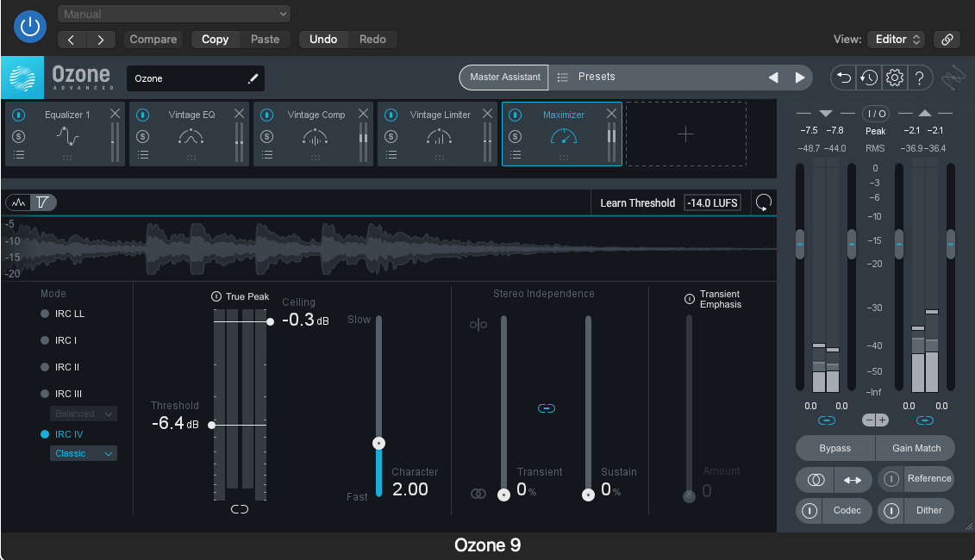Click the link chain icon at top right
The image size is (975, 560).
pyautogui.click(x=947, y=39)
